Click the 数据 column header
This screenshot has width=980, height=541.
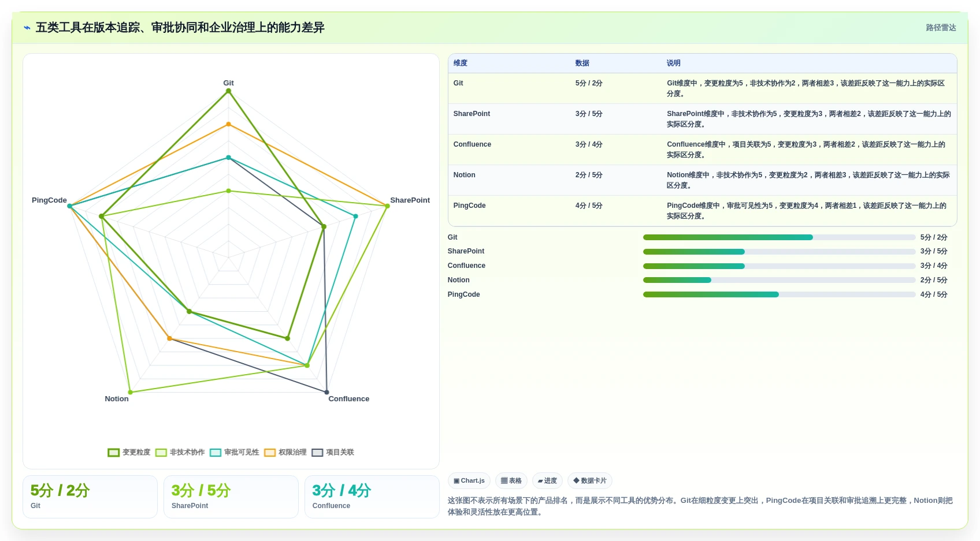click(x=582, y=63)
